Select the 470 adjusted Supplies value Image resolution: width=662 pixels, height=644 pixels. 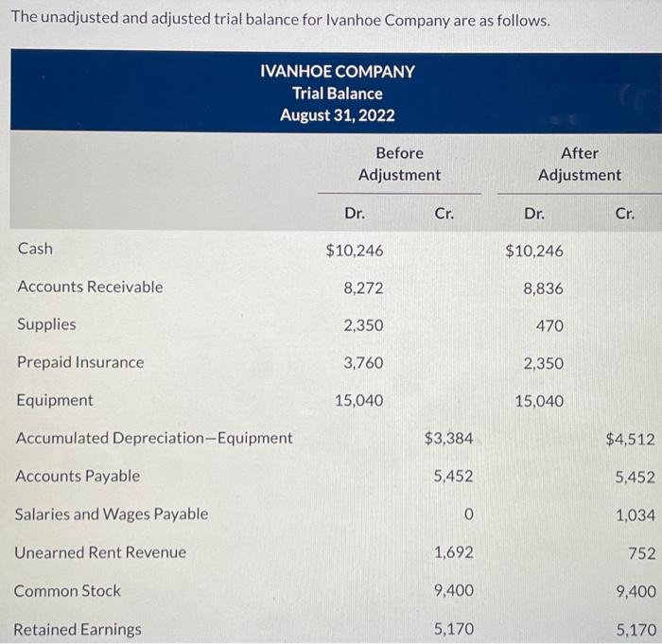(x=549, y=325)
